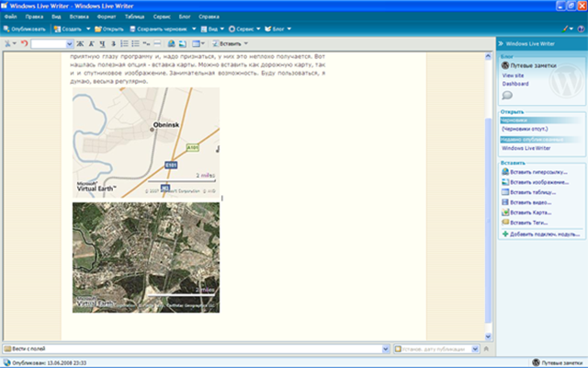This screenshot has width=588, height=368.
Task: Open the dropdown arrow next to Создать
Action: click(x=88, y=29)
